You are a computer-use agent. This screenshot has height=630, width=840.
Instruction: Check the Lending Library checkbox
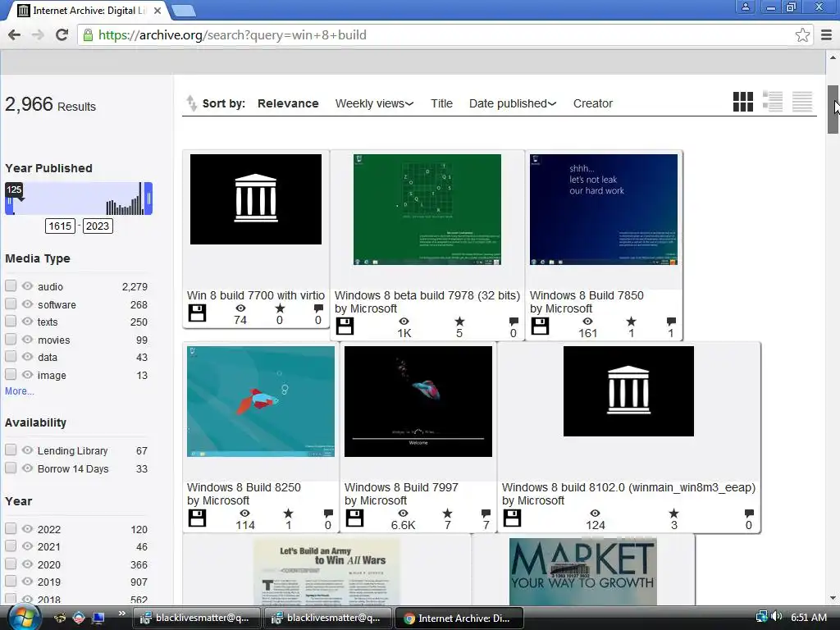(11, 450)
